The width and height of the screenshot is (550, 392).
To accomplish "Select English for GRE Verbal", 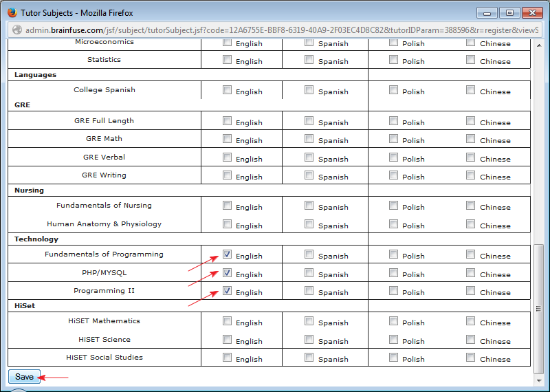I will coord(228,157).
